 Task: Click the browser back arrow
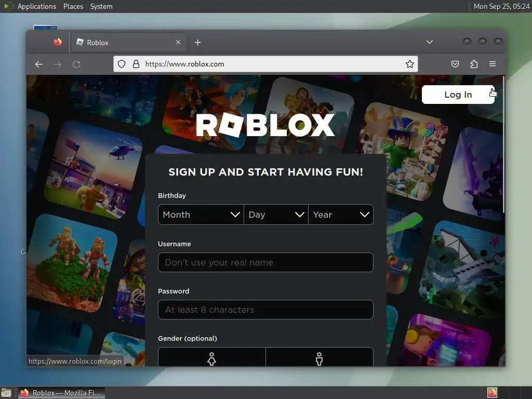[38, 64]
